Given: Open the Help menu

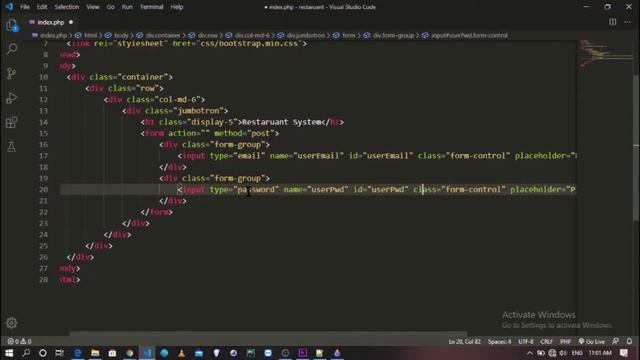Looking at the screenshot, I should click(176, 7).
